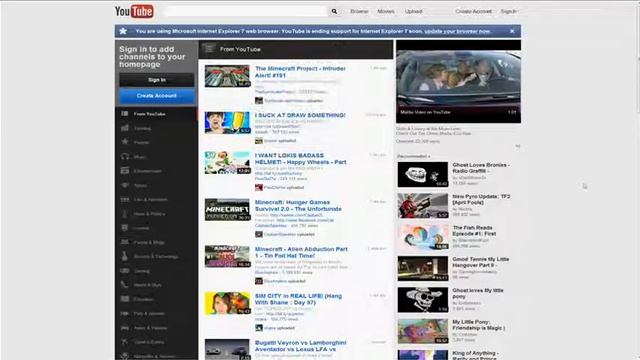
Task: Open the Education category in sidebar
Action: click(x=156, y=299)
